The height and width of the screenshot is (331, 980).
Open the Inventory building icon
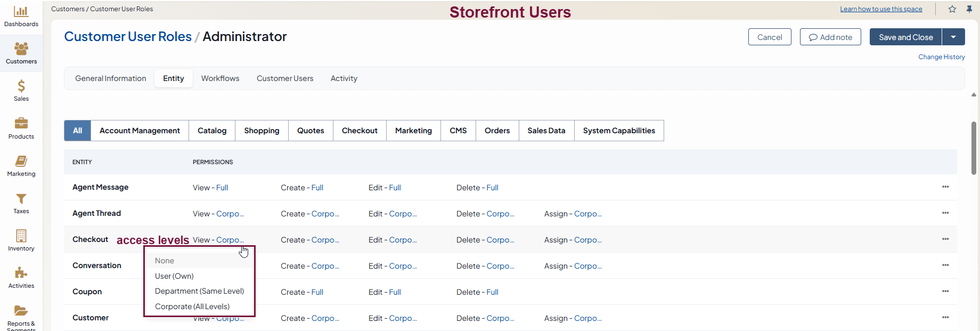(x=21, y=236)
